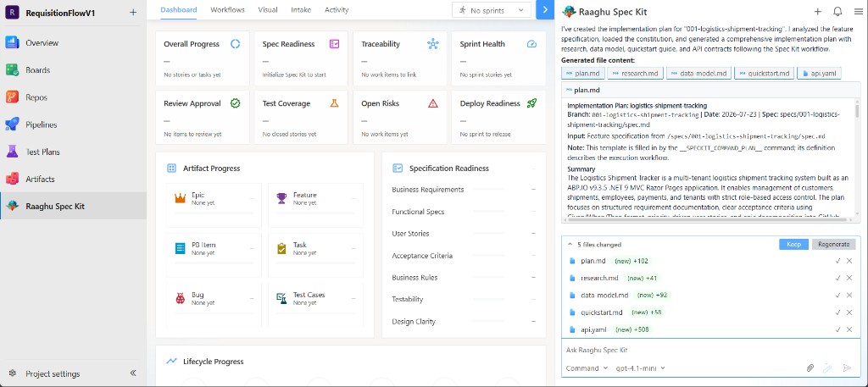Image resolution: width=868 pixels, height=387 pixels.
Task: Click the Feature trophy icon
Action: click(x=281, y=198)
